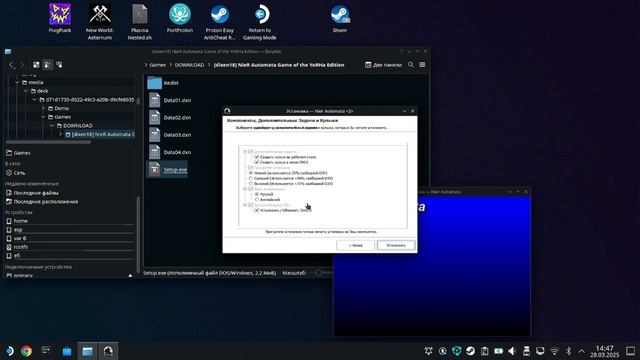The width and height of the screenshot is (640, 360).
Task: Eject primary removable device
Action: (130, 276)
